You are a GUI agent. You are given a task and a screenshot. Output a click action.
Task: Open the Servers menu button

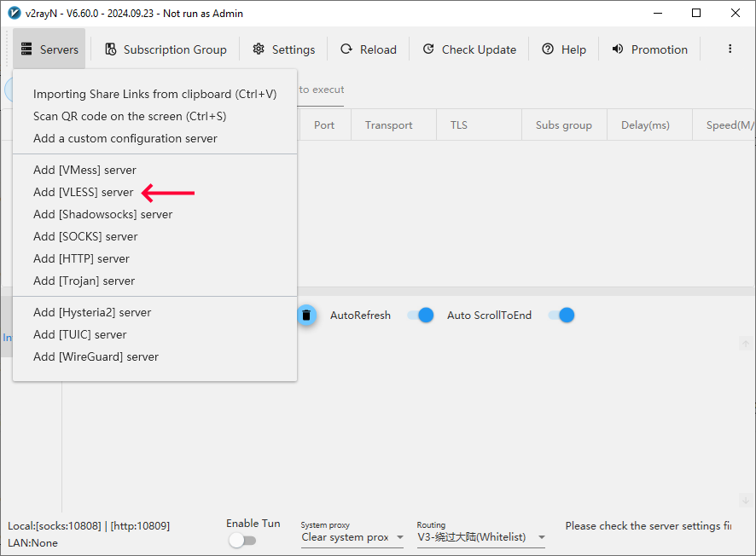point(49,49)
